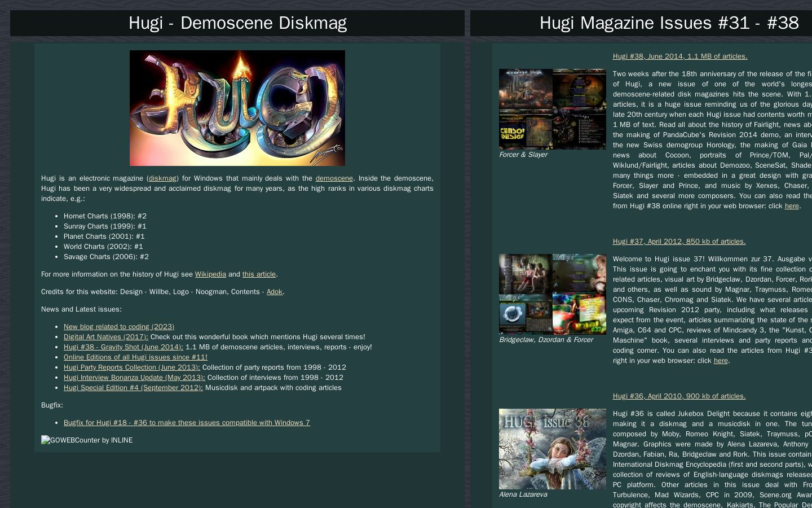Open 'Hugi #38, June 2014, 1.1 MB of articles' heading link
Viewport: 812px width, 508px height.
tap(680, 56)
